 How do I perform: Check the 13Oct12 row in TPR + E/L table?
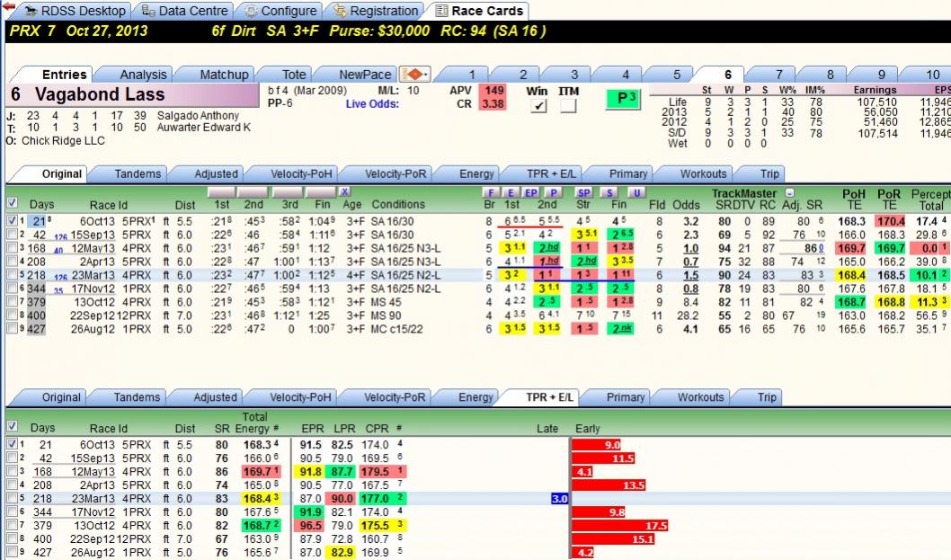pyautogui.click(x=12, y=525)
